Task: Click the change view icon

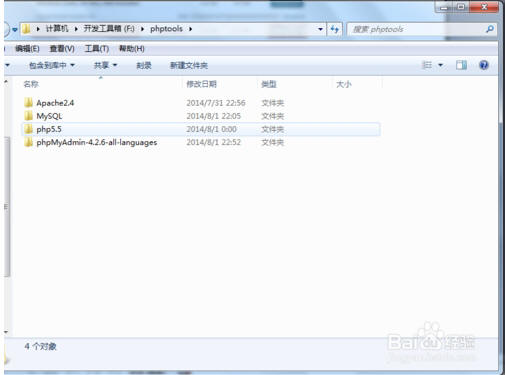Action: coord(427,65)
